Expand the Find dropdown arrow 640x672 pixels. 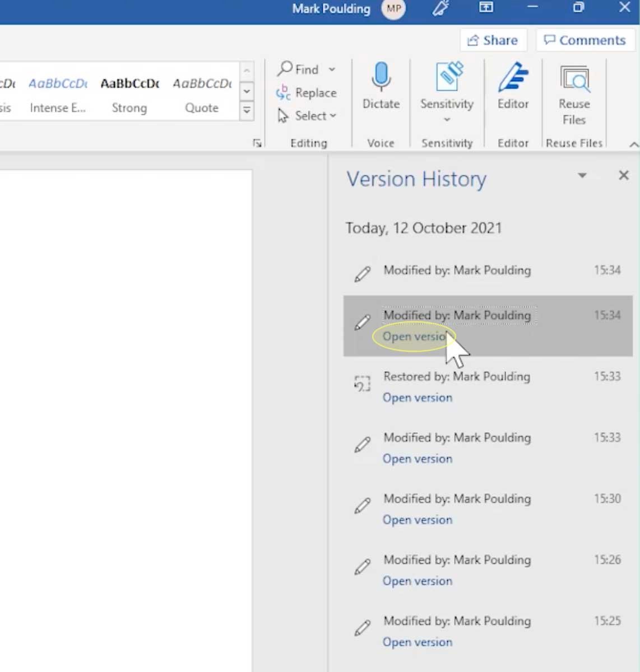coord(331,69)
